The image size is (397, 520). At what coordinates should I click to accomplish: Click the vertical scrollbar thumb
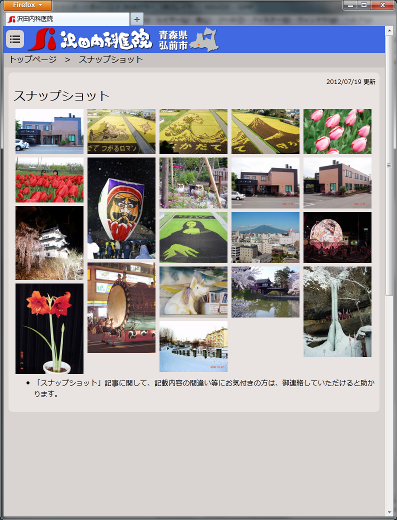click(389, 165)
